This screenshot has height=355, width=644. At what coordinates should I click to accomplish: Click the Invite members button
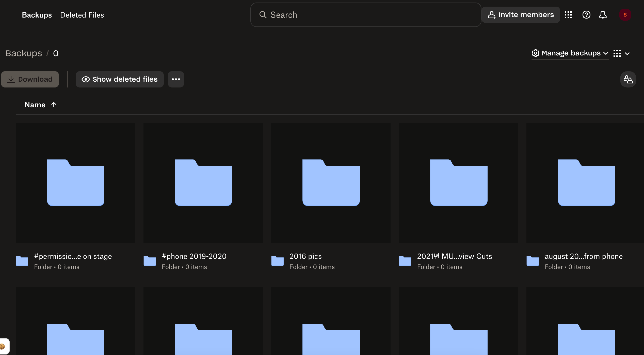click(521, 15)
